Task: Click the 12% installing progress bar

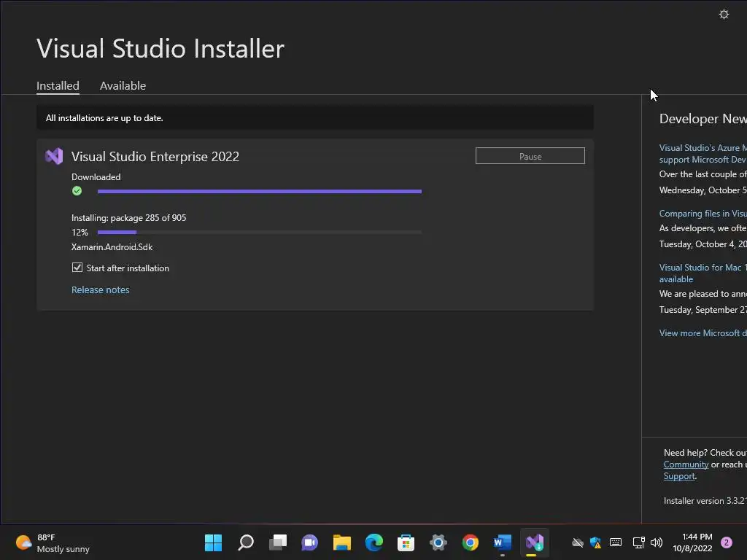Action: pos(260,233)
